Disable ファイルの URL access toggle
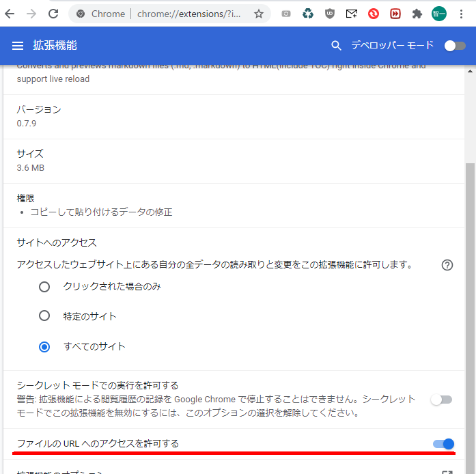The image size is (476, 474). (x=443, y=444)
